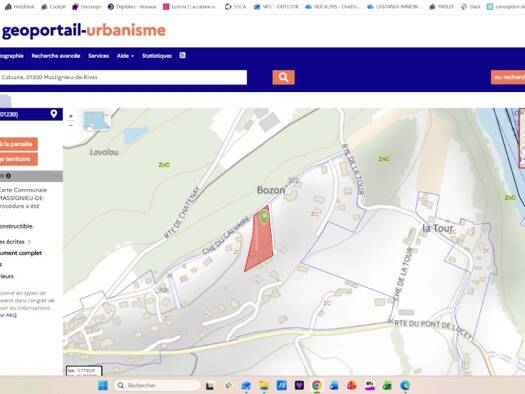
Task: Open the Cartographie menu item
Action: click(x=12, y=56)
